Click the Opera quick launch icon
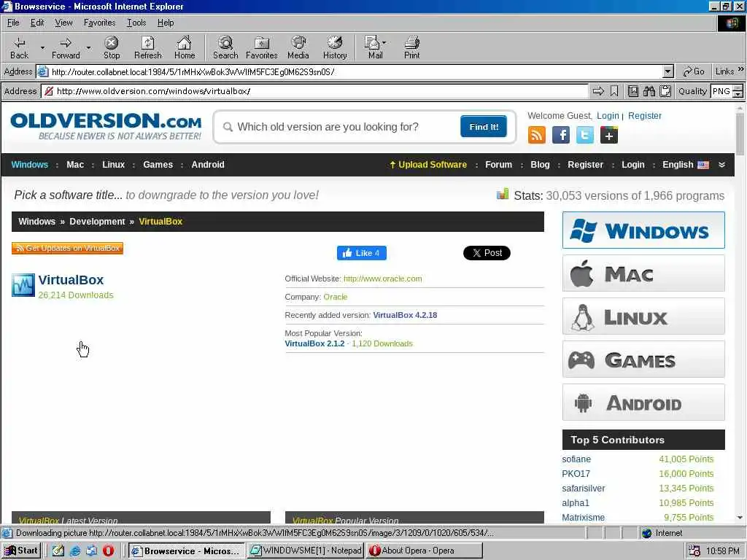Screen dimensions: 747x560 coord(108,551)
